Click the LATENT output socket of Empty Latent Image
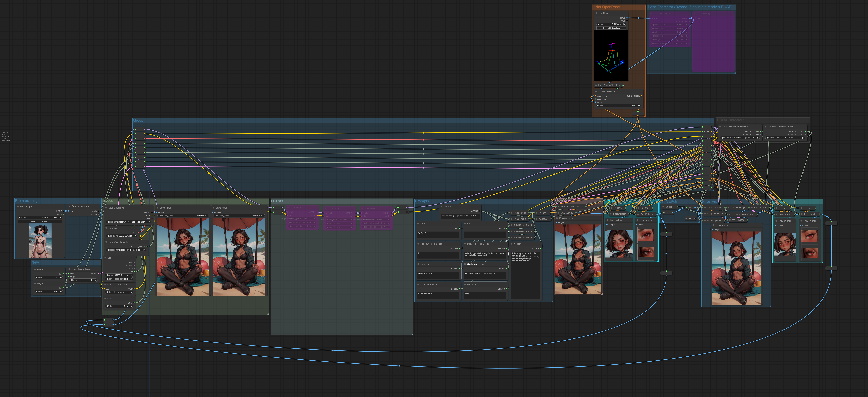The height and width of the screenshot is (397, 868). [98, 274]
